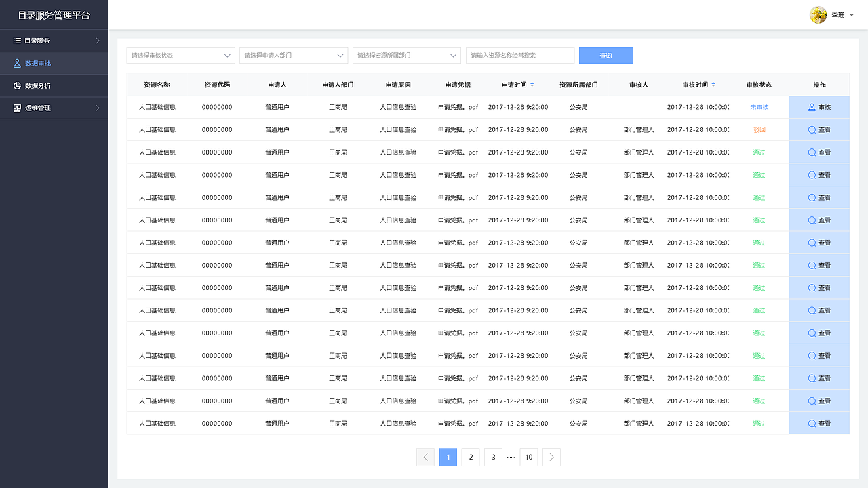Open the 请选择申请人部门 dropdown
Screen dimensions: 868x488
294,56
